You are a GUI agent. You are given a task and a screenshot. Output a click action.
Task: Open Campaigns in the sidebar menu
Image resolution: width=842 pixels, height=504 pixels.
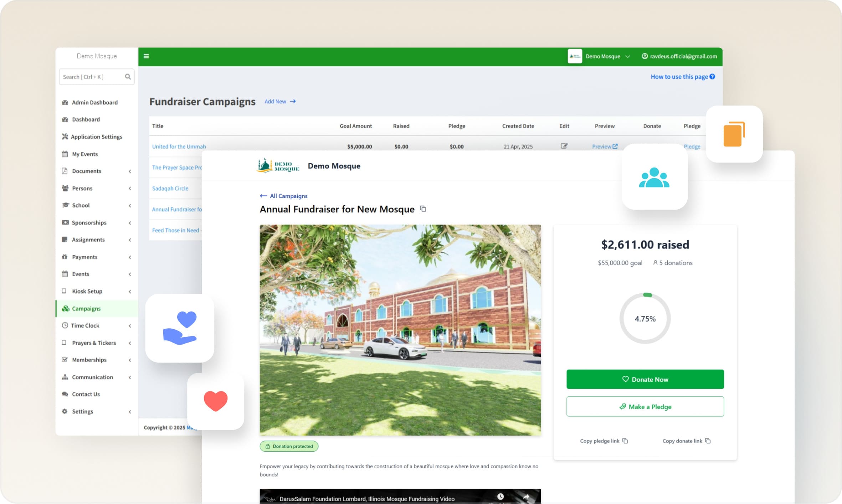click(97, 308)
